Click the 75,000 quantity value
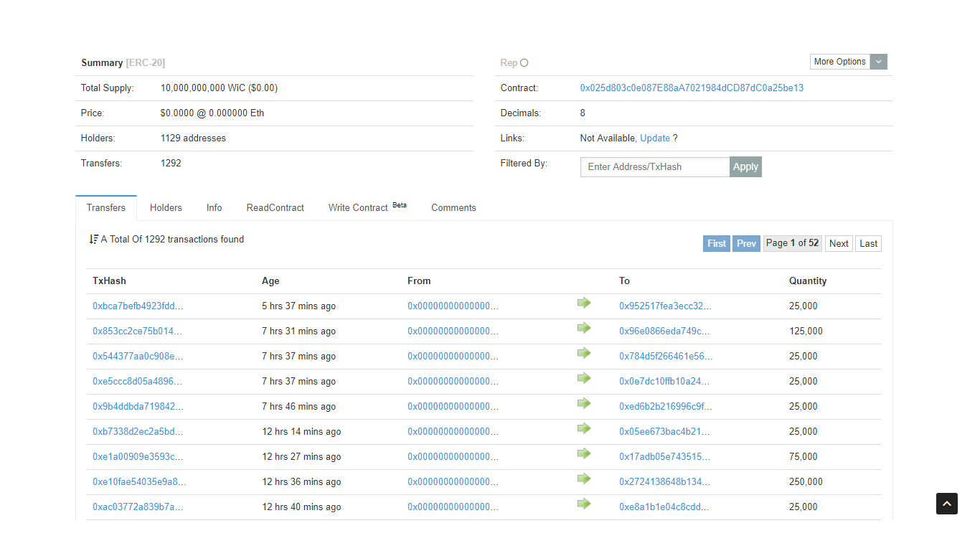980x551 pixels. coord(804,457)
